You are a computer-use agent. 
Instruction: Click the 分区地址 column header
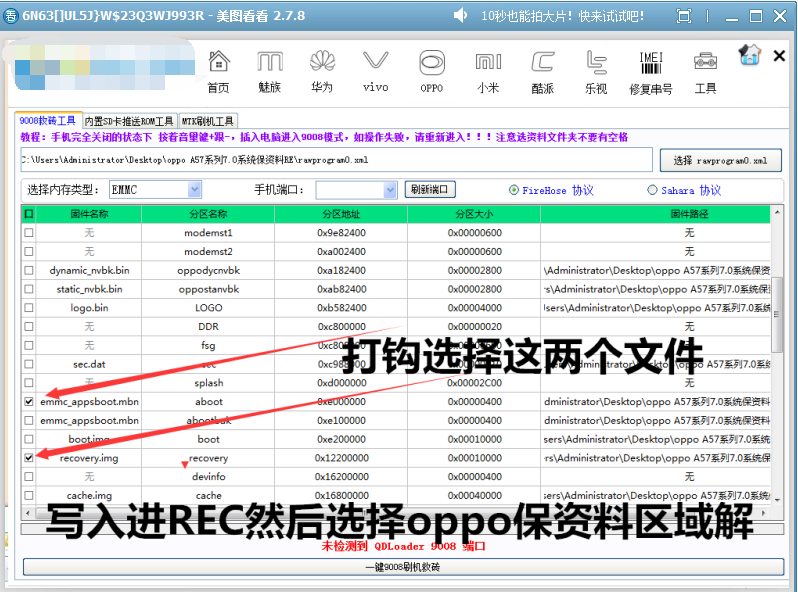341,214
